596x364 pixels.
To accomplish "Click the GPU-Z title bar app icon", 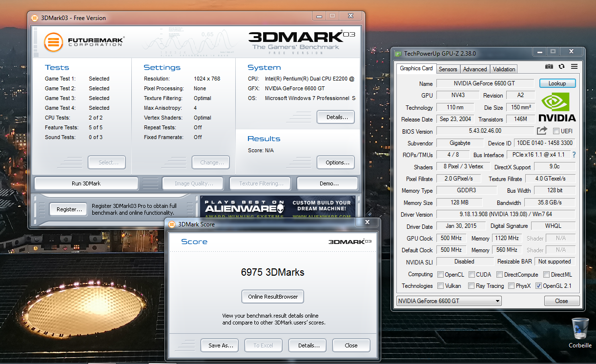I will click(x=398, y=54).
